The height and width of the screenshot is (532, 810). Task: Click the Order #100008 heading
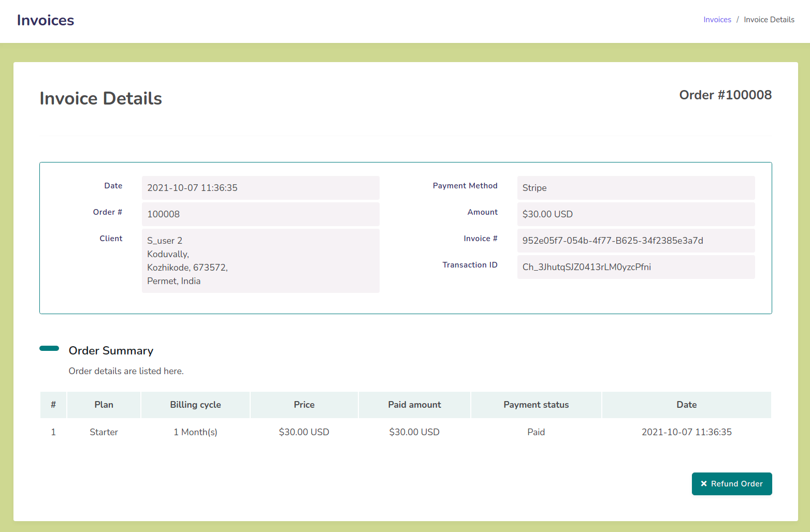point(725,95)
